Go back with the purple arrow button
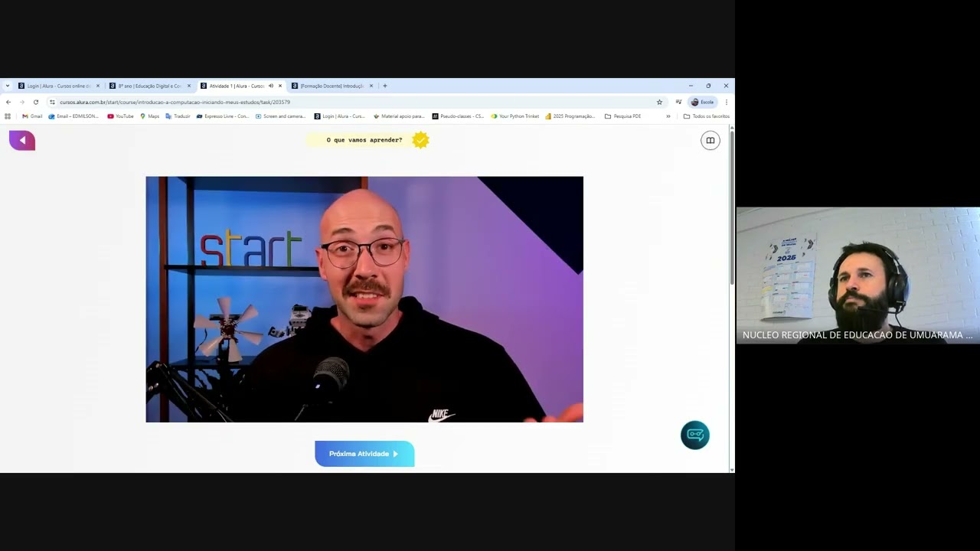980x551 pixels. (22, 140)
